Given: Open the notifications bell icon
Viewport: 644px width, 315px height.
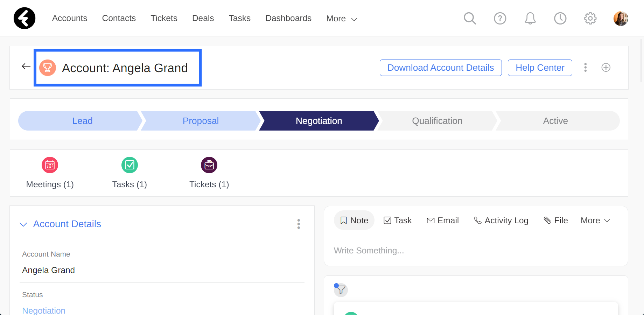Looking at the screenshot, I should click(530, 18).
